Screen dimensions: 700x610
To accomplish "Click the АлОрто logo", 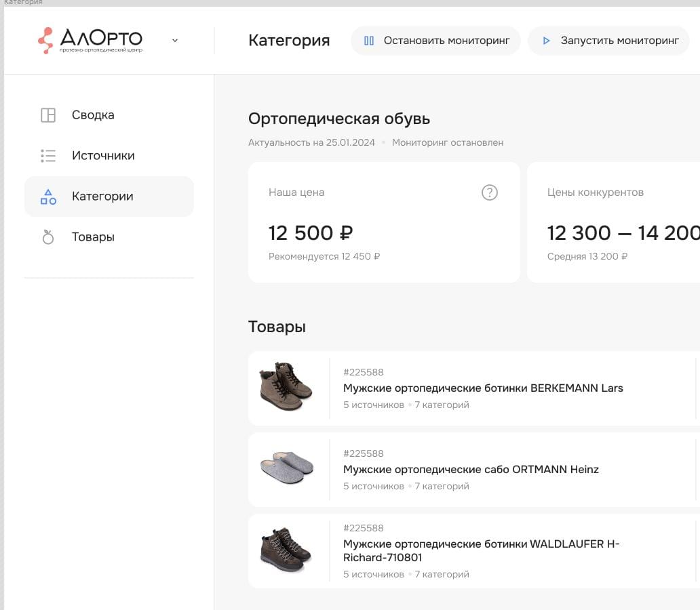I will [x=90, y=40].
